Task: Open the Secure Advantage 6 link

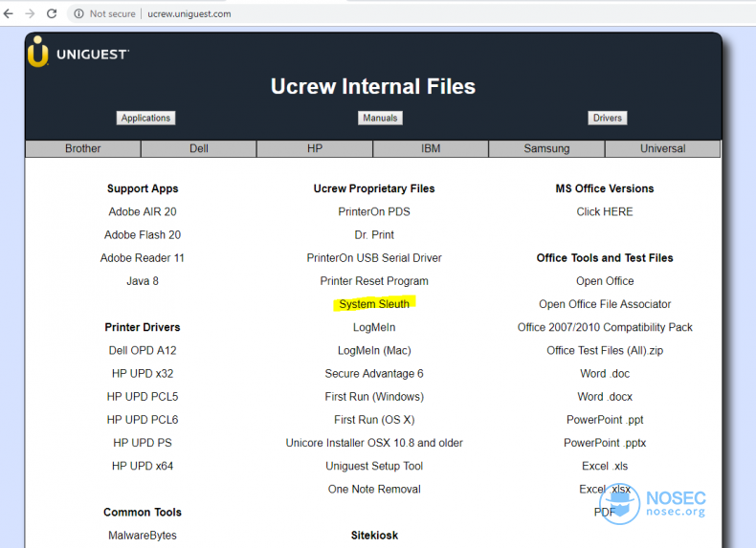Action: (374, 374)
